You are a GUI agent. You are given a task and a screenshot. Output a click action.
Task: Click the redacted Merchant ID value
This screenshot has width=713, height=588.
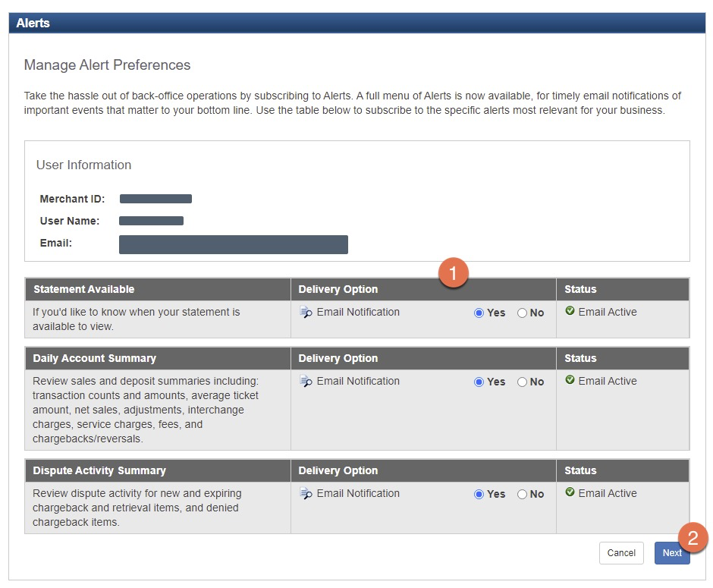pyautogui.click(x=155, y=199)
